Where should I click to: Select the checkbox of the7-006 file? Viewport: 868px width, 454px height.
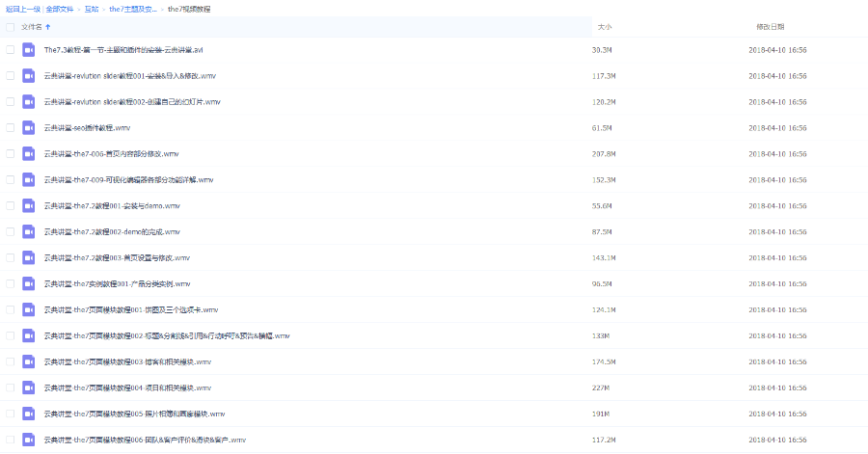tap(10, 153)
